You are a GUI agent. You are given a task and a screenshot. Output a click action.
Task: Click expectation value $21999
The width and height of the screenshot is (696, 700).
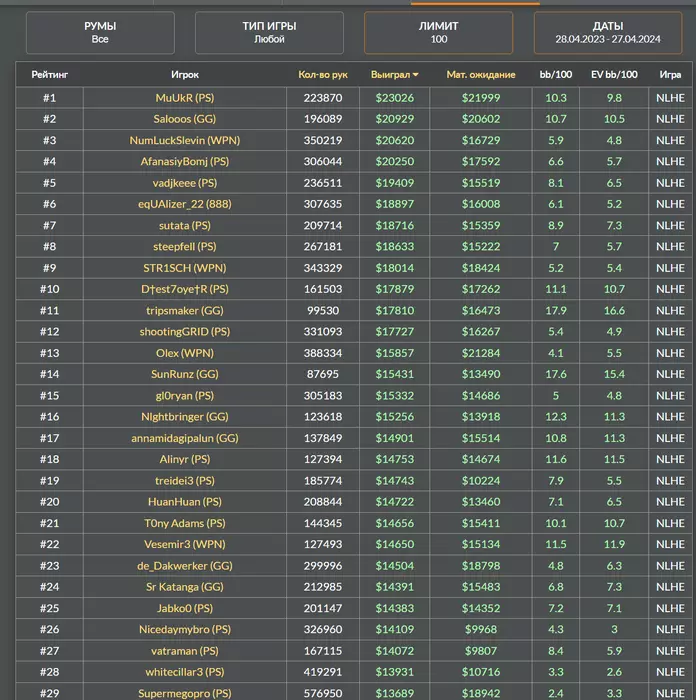(481, 98)
